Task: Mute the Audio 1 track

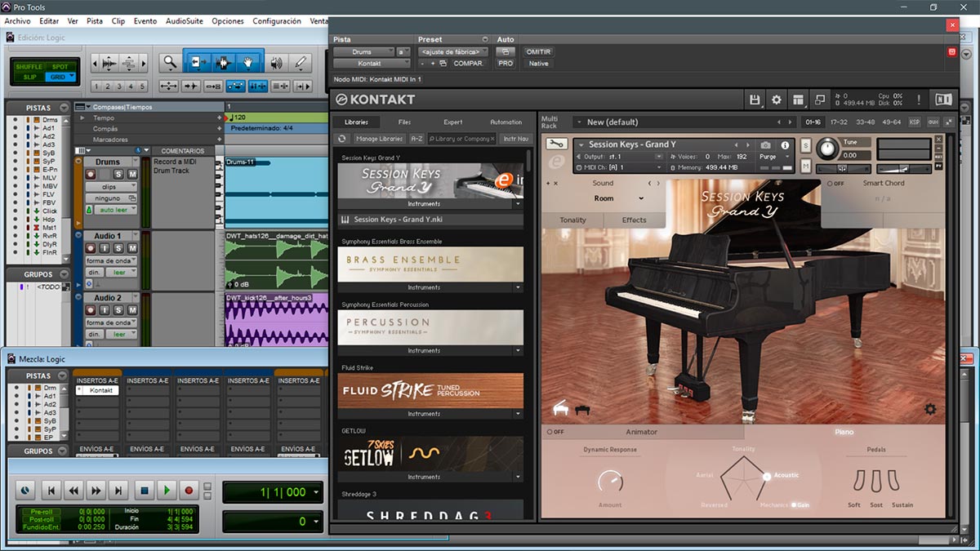Action: tap(131, 248)
